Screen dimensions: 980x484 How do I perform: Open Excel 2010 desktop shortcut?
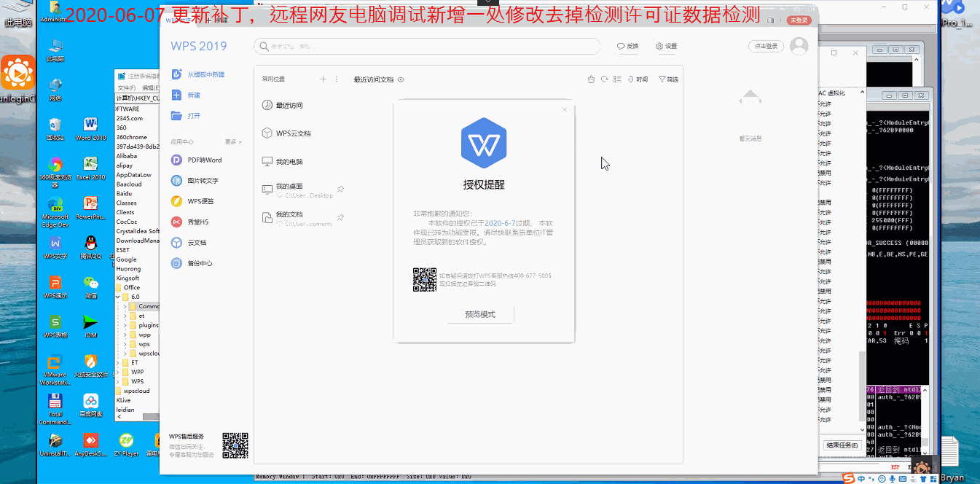90,169
